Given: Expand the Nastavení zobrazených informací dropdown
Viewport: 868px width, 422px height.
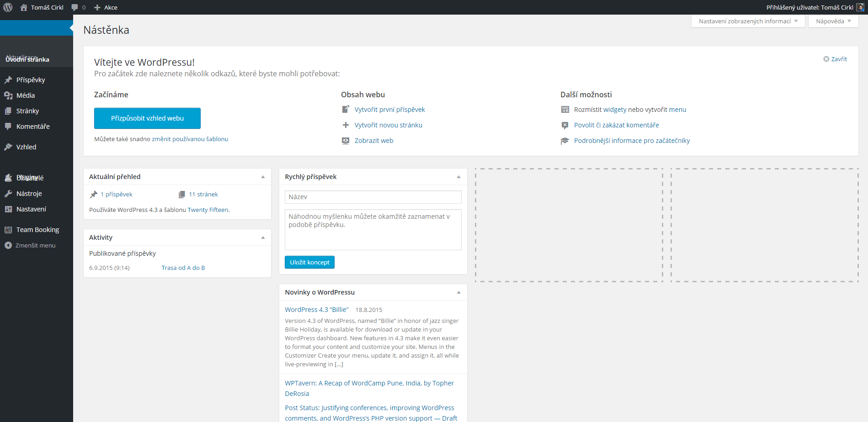Looking at the screenshot, I should click(x=748, y=21).
